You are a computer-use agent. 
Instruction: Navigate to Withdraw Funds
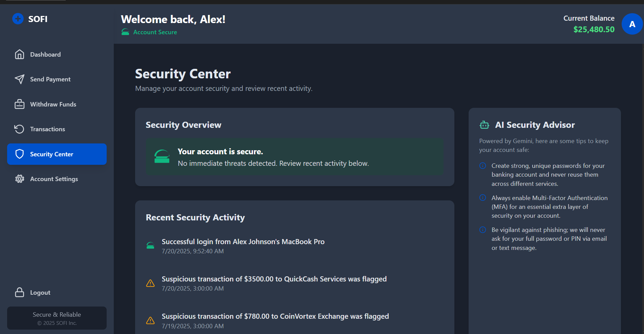click(53, 104)
